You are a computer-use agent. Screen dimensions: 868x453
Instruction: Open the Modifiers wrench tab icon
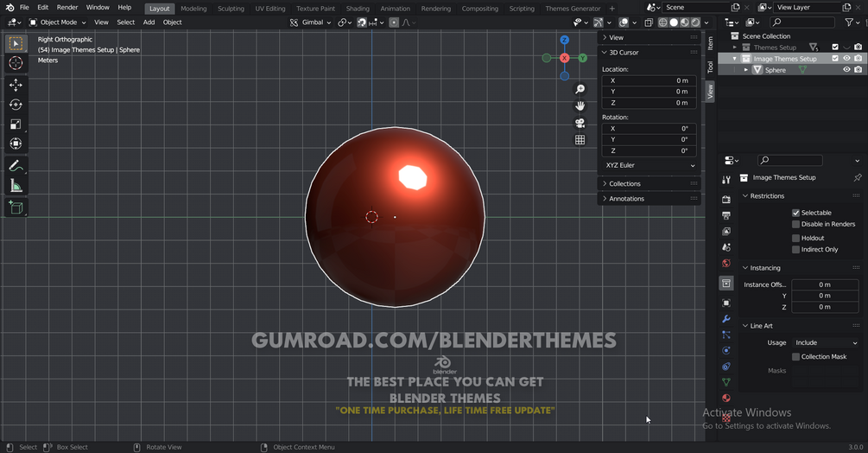pos(726,319)
